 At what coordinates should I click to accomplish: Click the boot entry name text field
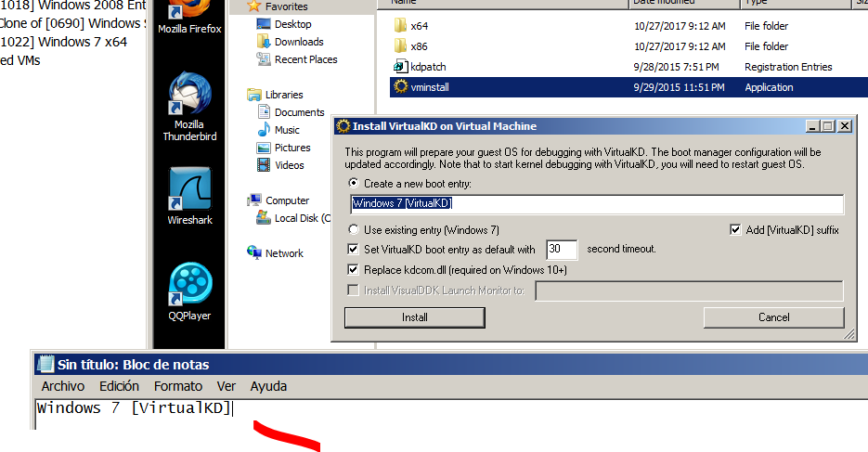(596, 204)
